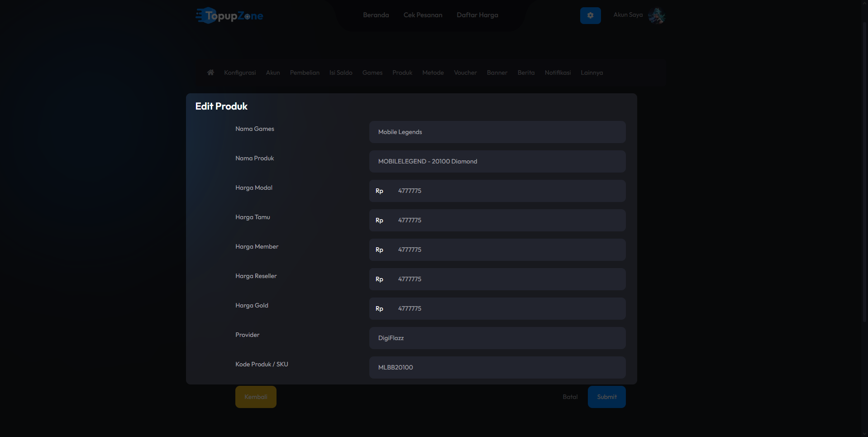This screenshot has width=868, height=437.
Task: Focus the Nama Produk input field
Action: click(497, 161)
